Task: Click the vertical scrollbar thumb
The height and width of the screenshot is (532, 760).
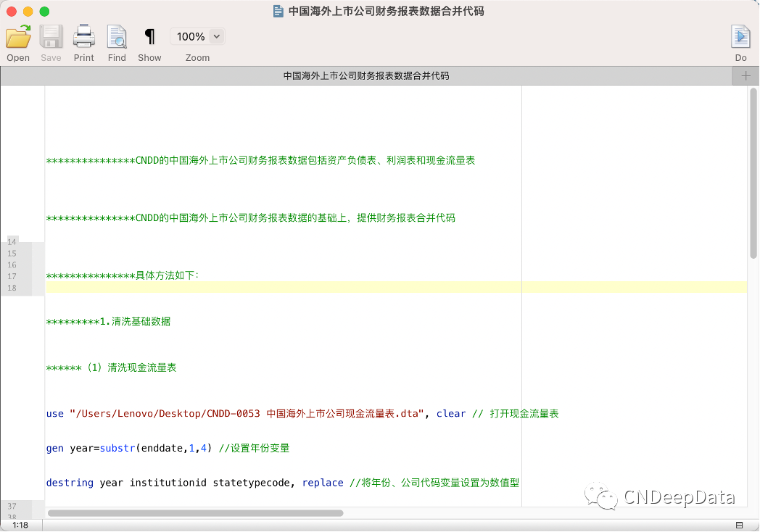Action: pyautogui.click(x=753, y=173)
